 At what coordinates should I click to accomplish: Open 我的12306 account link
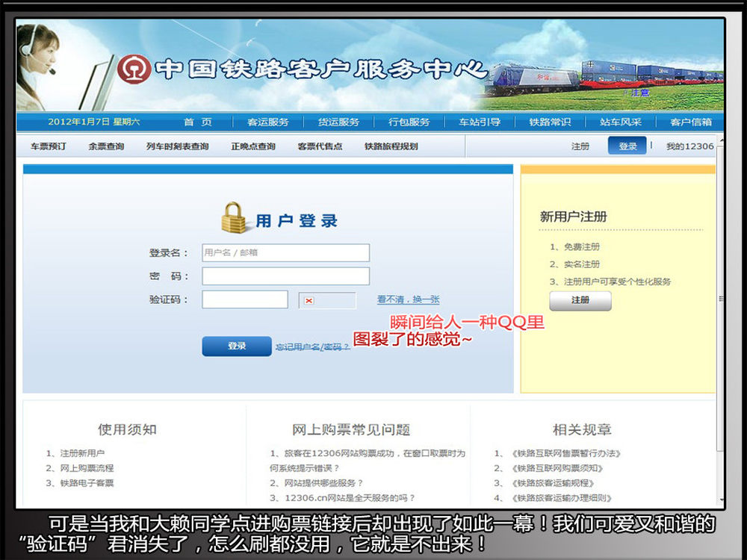[689, 146]
